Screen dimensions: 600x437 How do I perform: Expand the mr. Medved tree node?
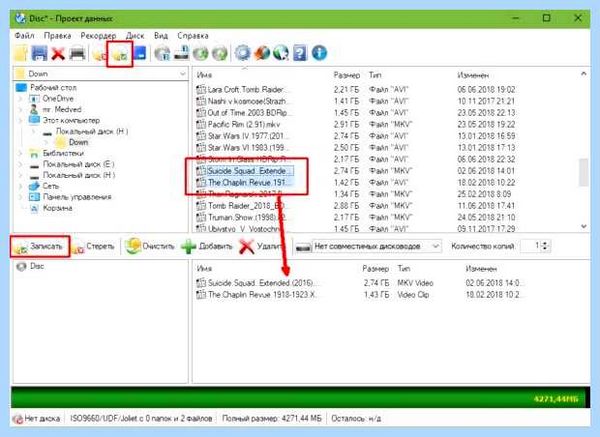point(21,110)
